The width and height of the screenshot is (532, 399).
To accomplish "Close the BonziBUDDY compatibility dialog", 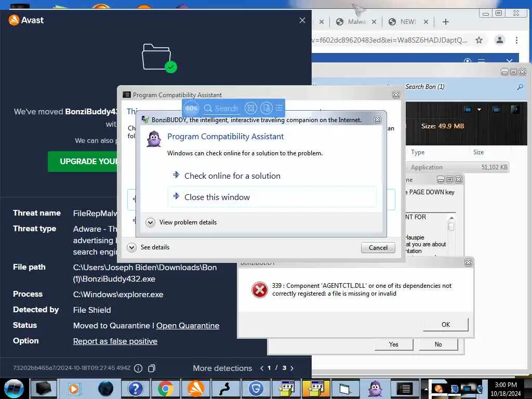I will [x=377, y=120].
